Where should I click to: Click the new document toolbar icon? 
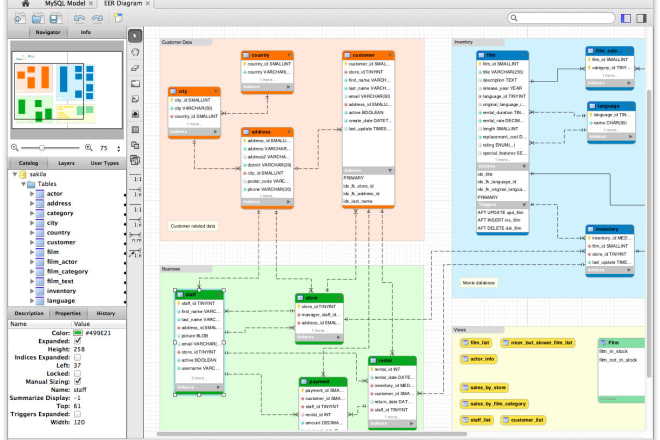pyautogui.click(x=19, y=18)
